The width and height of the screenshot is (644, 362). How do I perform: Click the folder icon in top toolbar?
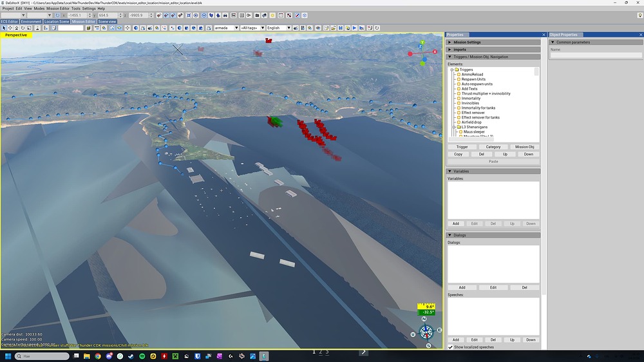tap(257, 15)
